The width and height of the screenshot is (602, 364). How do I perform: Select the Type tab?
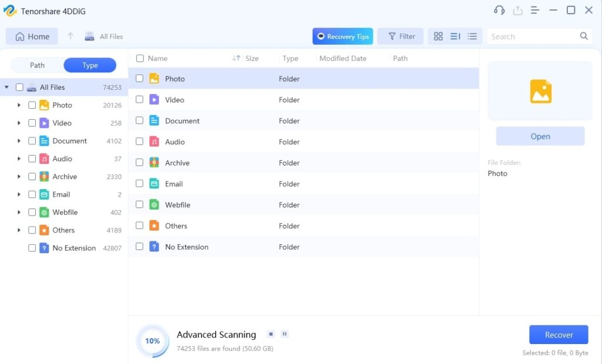coord(90,65)
